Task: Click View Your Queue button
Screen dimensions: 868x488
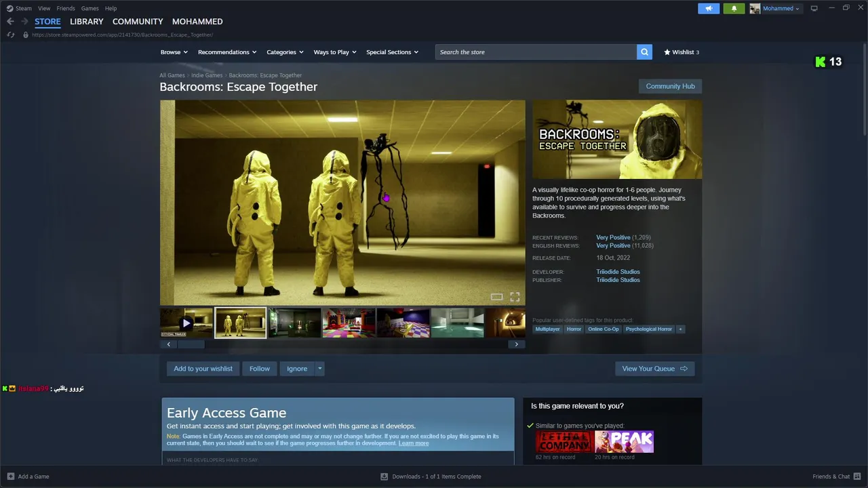Action: [654, 369]
